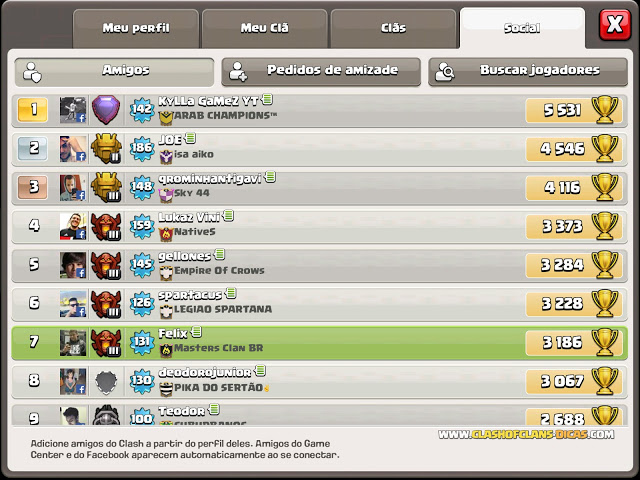Select JOE's Titan II league badge
The width and height of the screenshot is (640, 480).
pos(106,149)
